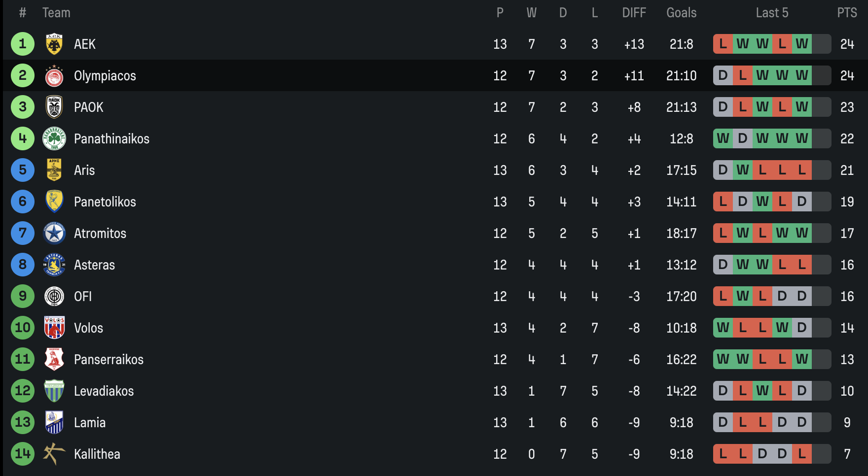Screen dimensions: 868x476
Task: Click the Panathinaikos shamrock logo
Action: (54, 138)
